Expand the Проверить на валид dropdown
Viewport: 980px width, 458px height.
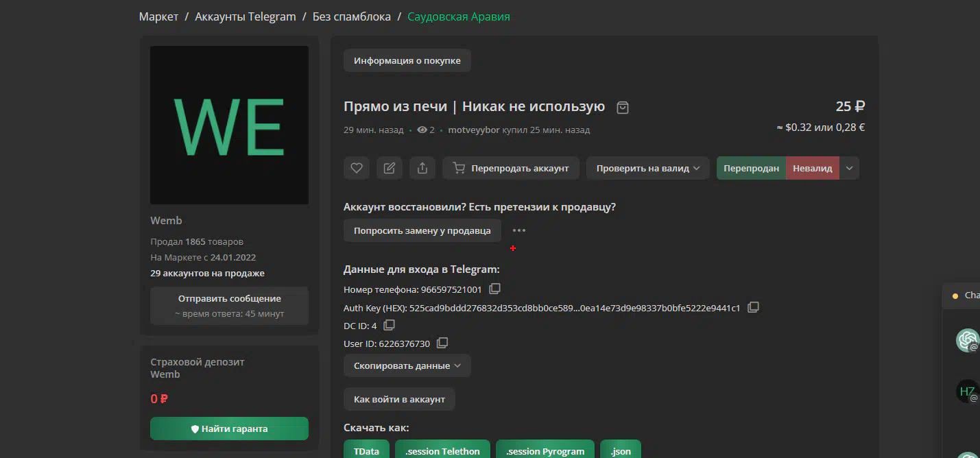[647, 168]
